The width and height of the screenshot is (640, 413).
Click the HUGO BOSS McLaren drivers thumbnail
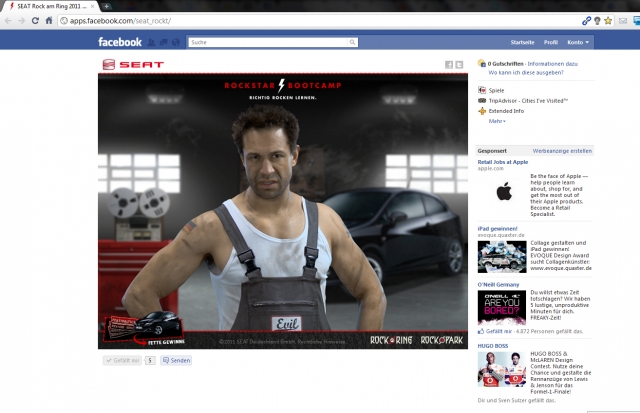(x=502, y=369)
